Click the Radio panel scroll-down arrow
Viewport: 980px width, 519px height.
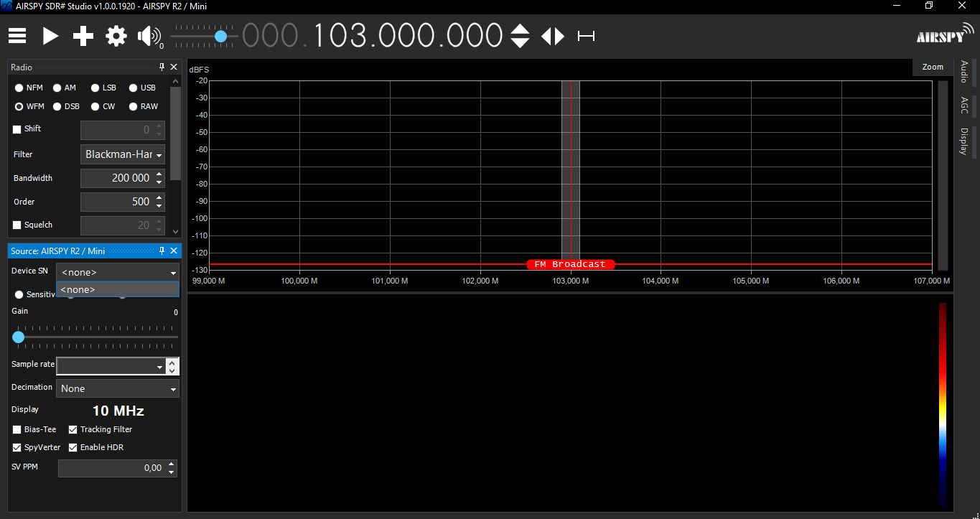pyautogui.click(x=175, y=231)
